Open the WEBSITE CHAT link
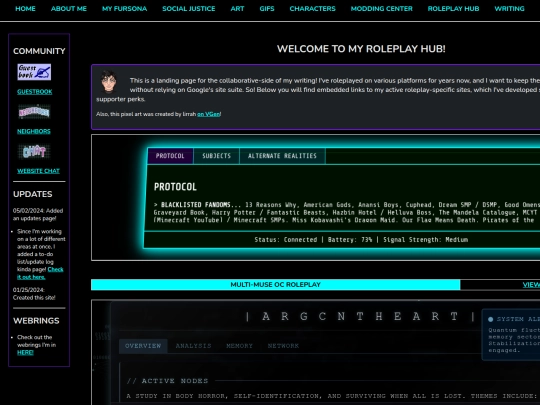This screenshot has width=540, height=405. tap(39, 171)
